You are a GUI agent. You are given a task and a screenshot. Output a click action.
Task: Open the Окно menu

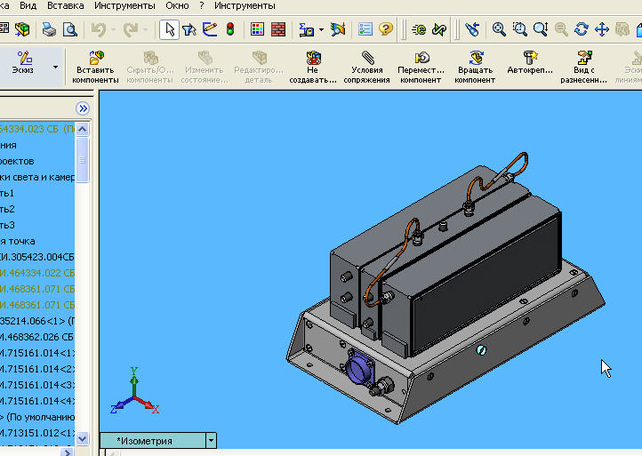pyautogui.click(x=177, y=6)
